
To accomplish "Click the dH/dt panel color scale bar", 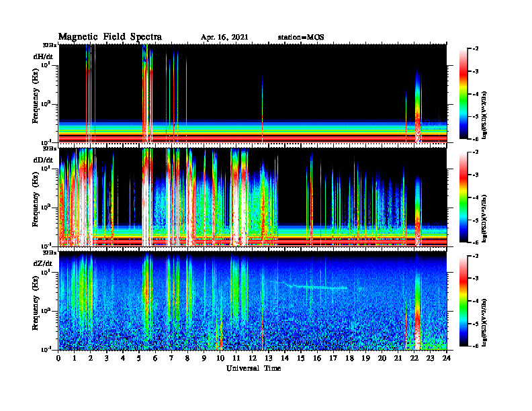I will point(463,93).
